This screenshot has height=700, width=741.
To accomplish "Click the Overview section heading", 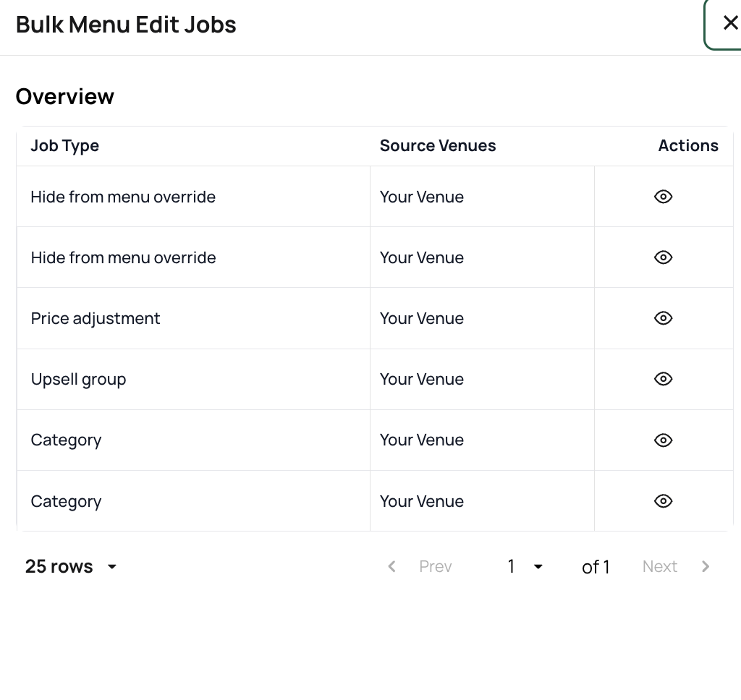I will click(65, 97).
